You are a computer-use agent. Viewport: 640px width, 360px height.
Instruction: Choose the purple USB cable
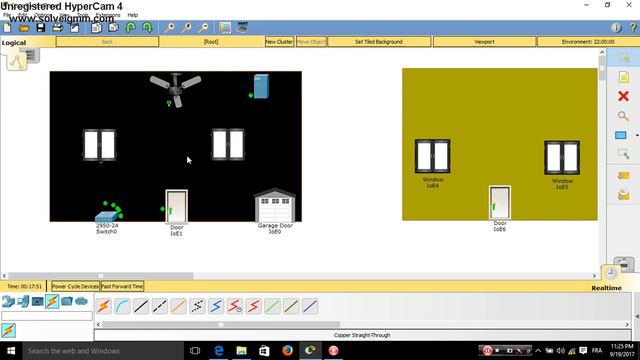(310, 306)
